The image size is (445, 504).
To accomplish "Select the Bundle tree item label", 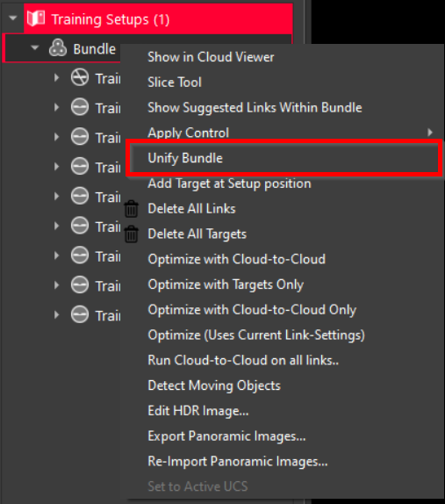I will click(x=95, y=49).
